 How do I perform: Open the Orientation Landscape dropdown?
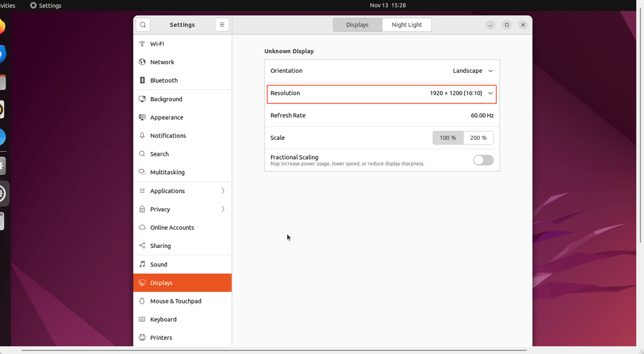[473, 71]
